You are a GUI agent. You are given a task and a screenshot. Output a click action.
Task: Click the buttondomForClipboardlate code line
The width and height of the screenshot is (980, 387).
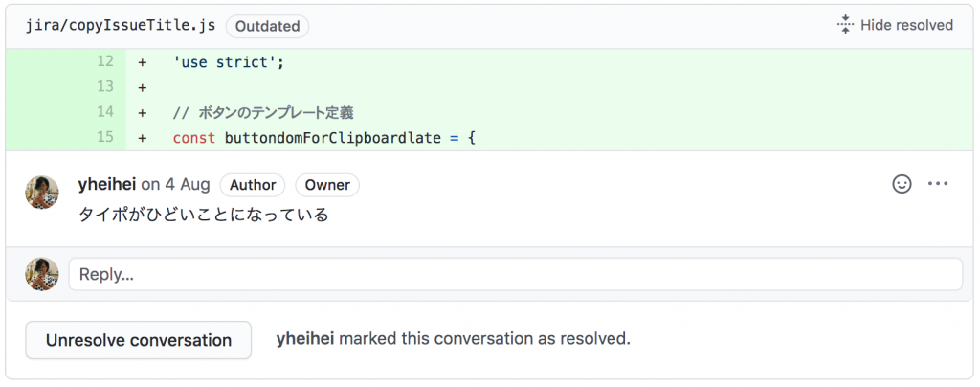[324, 138]
